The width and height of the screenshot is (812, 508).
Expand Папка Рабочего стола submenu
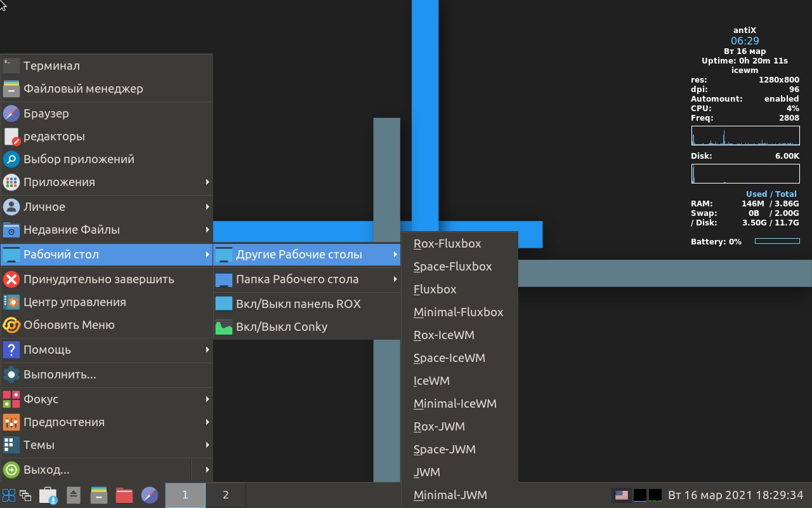(307, 279)
